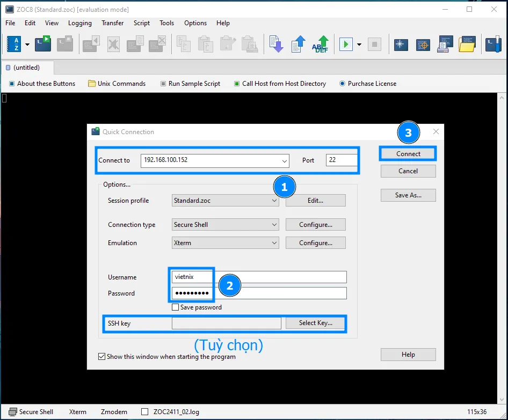The image size is (508, 420).
Task: Open the File menu
Action: [10, 23]
